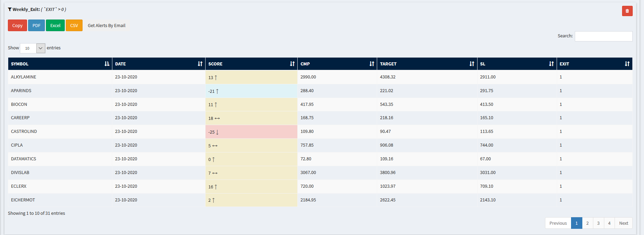Sort by TARGET column arrows icon

[472, 64]
